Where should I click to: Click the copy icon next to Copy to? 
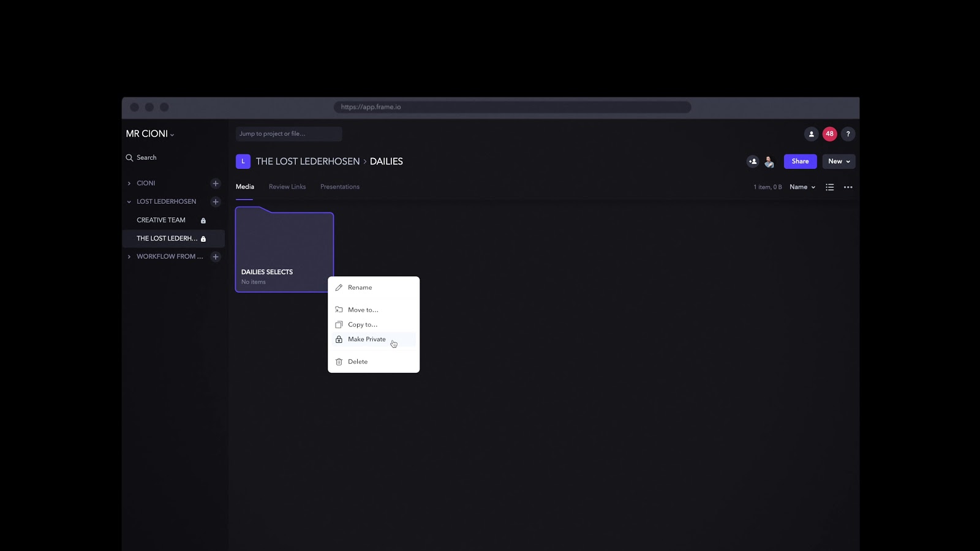[339, 324]
